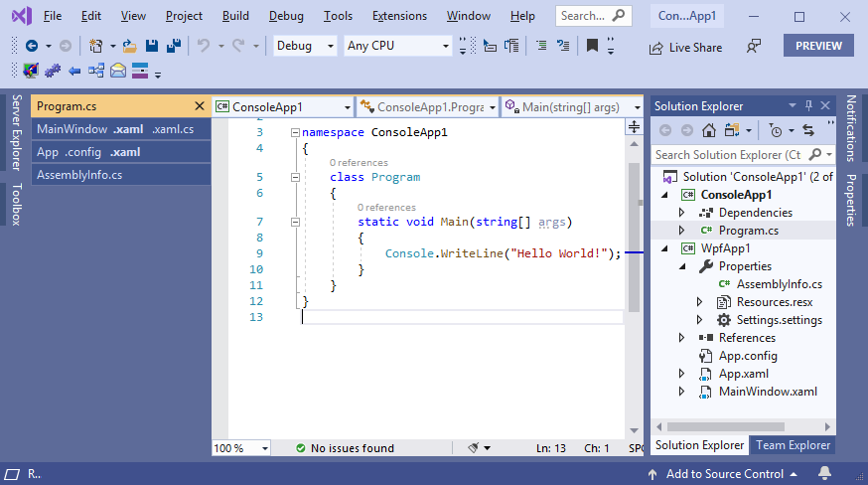Open the Build menu
This screenshot has width=868, height=485.
(235, 16)
